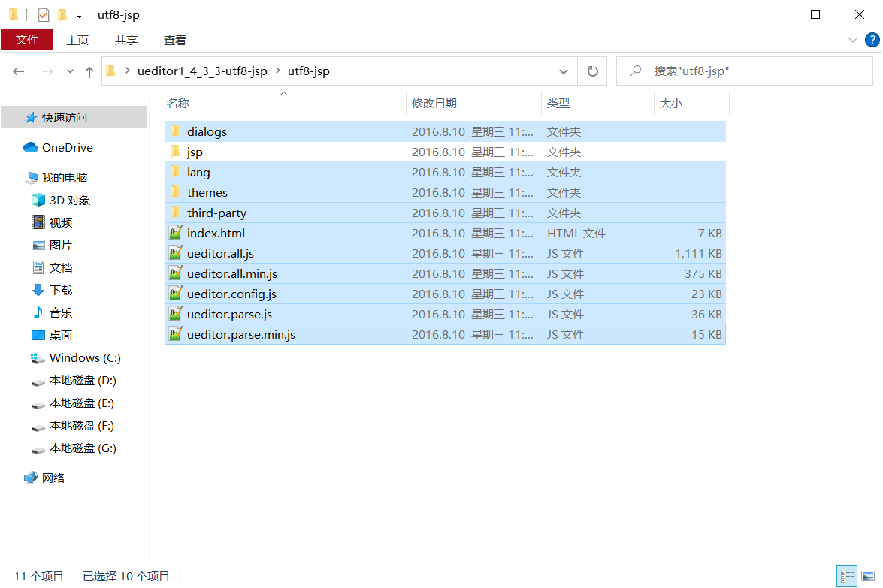Go up one folder level
This screenshot has width=883, height=588.
point(89,71)
